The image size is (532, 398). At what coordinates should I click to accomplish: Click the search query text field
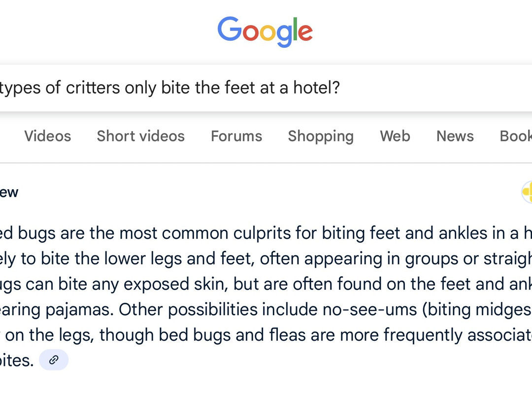pyautogui.click(x=246, y=88)
